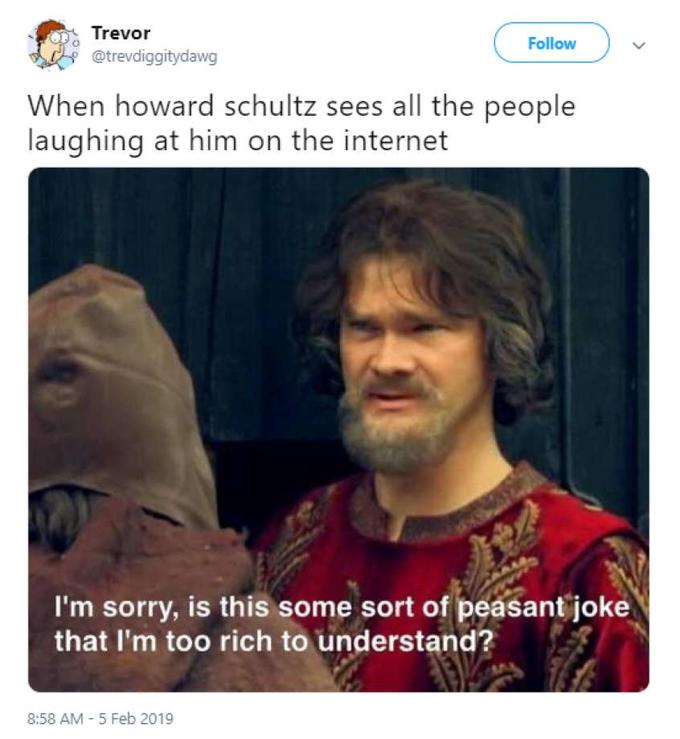Screen dimensions: 680x739
Task: Click the text 'laughing at him on the internet'
Action: [x=237, y=140]
